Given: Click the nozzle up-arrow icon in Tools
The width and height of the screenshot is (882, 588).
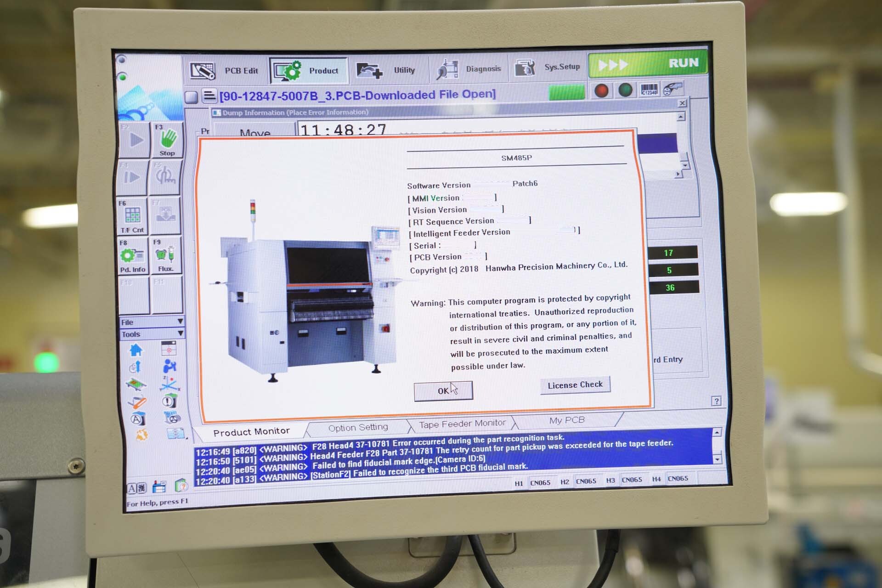Looking at the screenshot, I should pyautogui.click(x=135, y=367).
